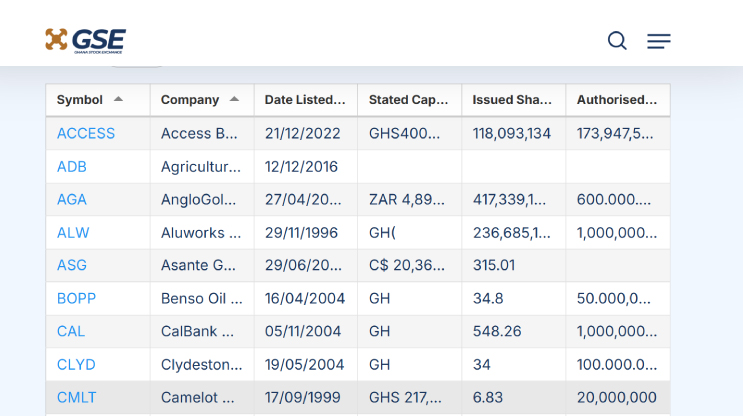Click the 'ZAR 4,89...' stated capital cell

point(409,199)
